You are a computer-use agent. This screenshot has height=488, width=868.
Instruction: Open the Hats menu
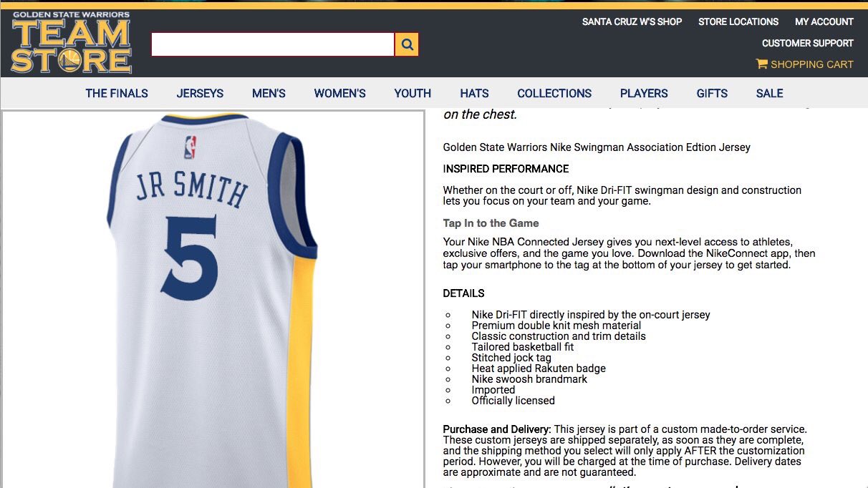[x=474, y=93]
